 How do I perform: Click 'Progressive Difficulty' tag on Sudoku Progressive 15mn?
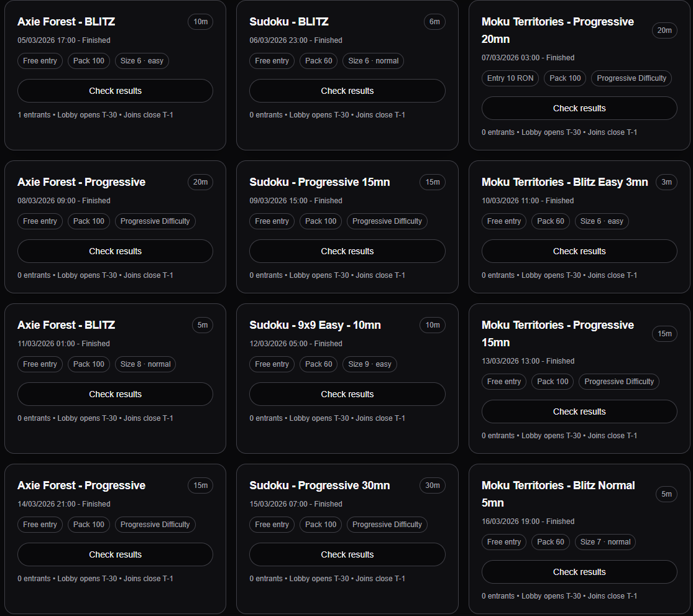tap(387, 221)
